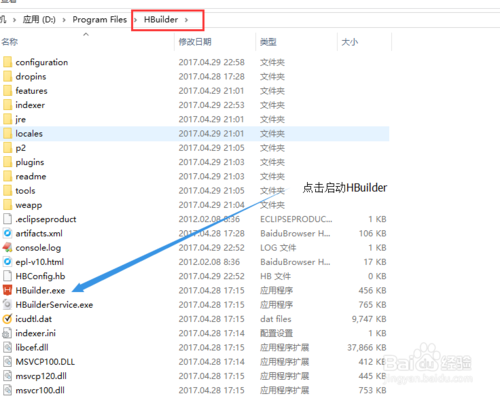This screenshot has height=396, width=500.
Task: Click the indexer.ini settings file icon
Action: click(x=7, y=333)
